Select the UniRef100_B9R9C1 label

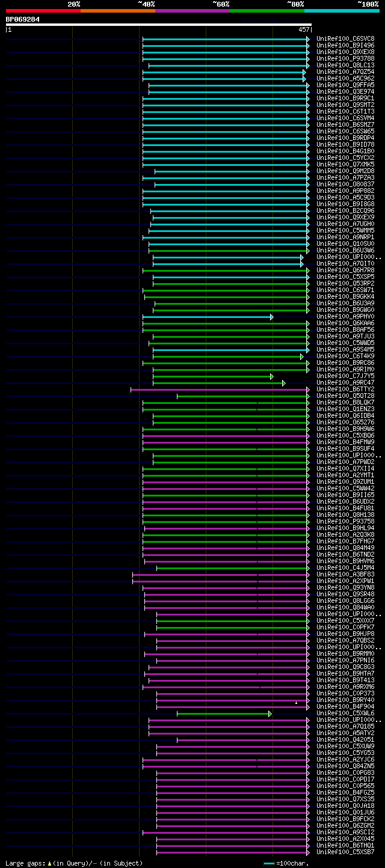tap(345, 98)
